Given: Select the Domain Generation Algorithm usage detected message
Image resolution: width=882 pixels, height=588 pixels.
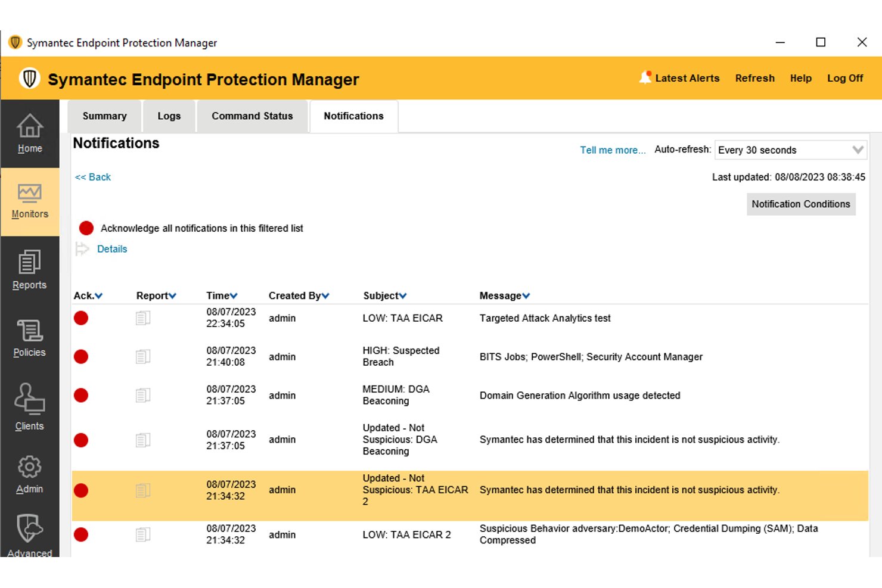Looking at the screenshot, I should (x=580, y=396).
